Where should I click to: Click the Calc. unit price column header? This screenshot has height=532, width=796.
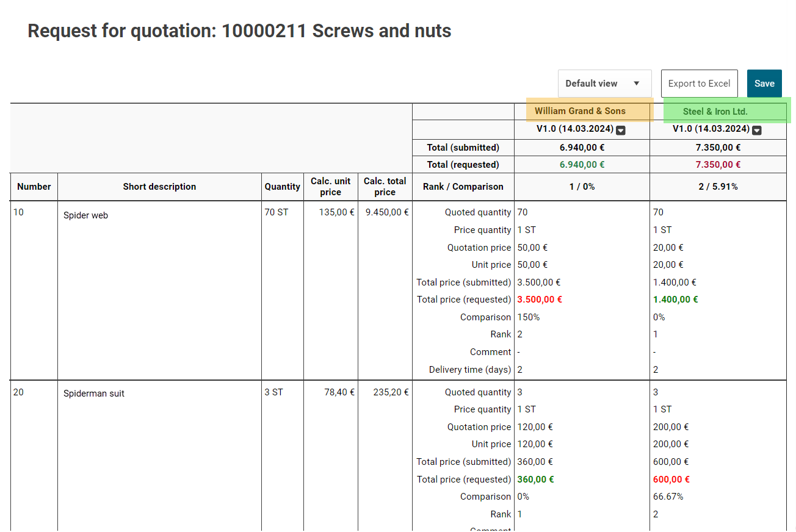330,187
